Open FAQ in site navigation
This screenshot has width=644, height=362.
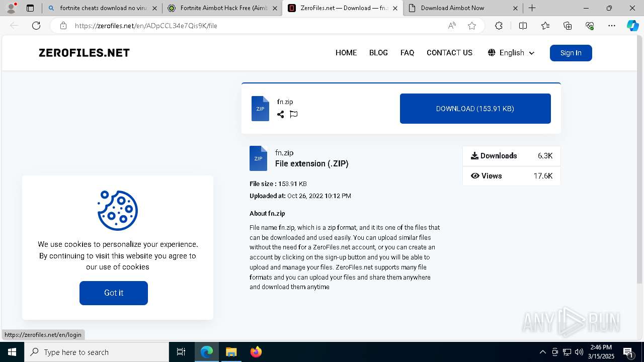(x=407, y=53)
